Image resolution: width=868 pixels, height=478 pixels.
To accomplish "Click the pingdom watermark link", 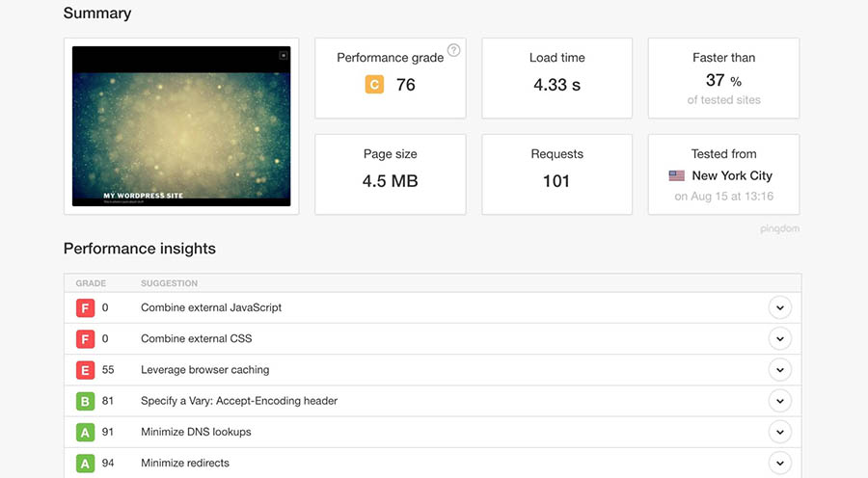I will [779, 229].
